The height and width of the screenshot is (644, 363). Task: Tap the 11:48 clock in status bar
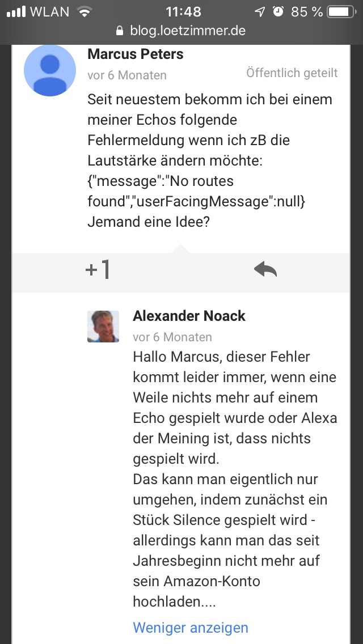click(183, 11)
